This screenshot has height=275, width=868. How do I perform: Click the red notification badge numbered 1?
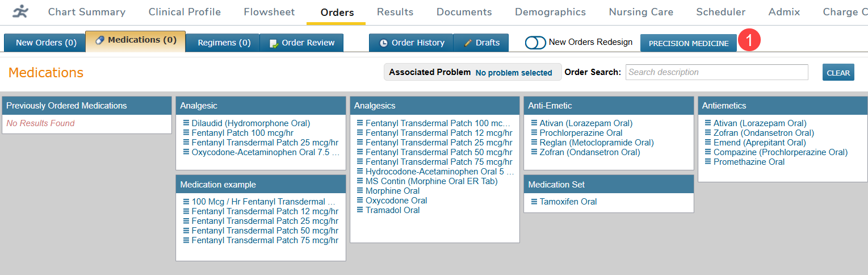tap(749, 41)
